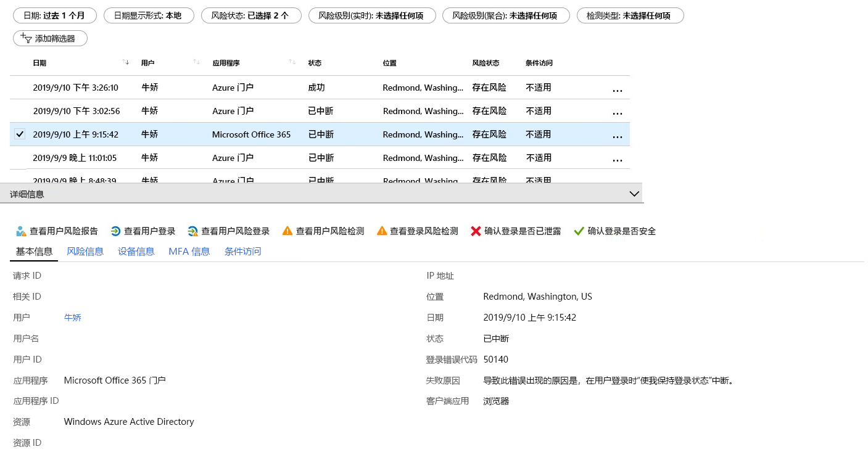The height and width of the screenshot is (452, 868).
Task: Uncheck the selected 上午 9:15:42 row checkbox
Action: point(20,134)
